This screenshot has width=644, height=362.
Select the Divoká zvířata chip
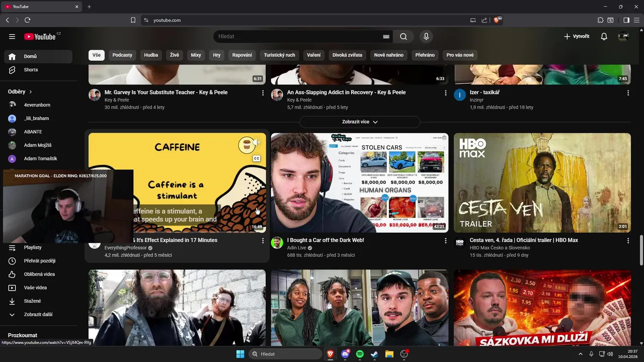pos(347,55)
